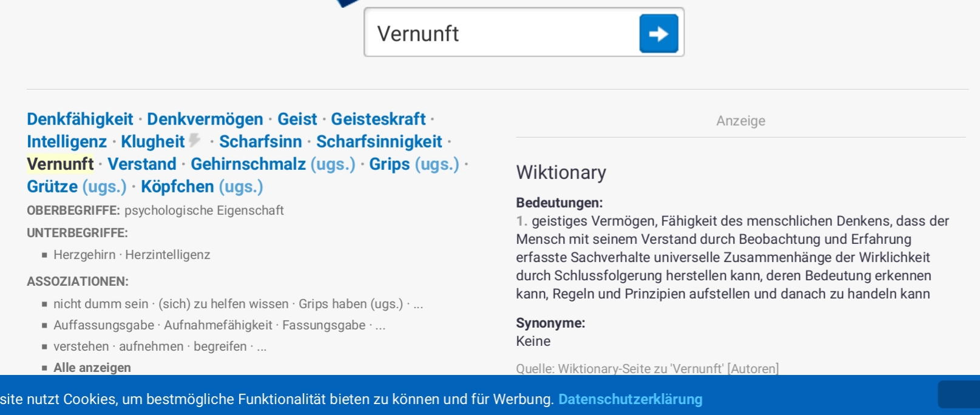Open the Geisteskraft synonym link
This screenshot has height=415, width=980.
coord(378,119)
